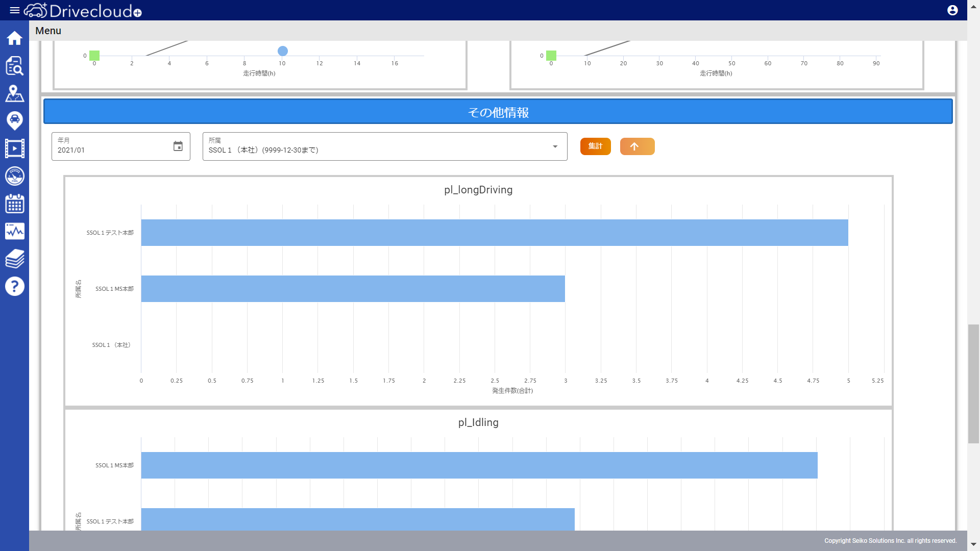Click the pl_Idling chart title
Viewport: 980px width, 551px height.
(478, 422)
